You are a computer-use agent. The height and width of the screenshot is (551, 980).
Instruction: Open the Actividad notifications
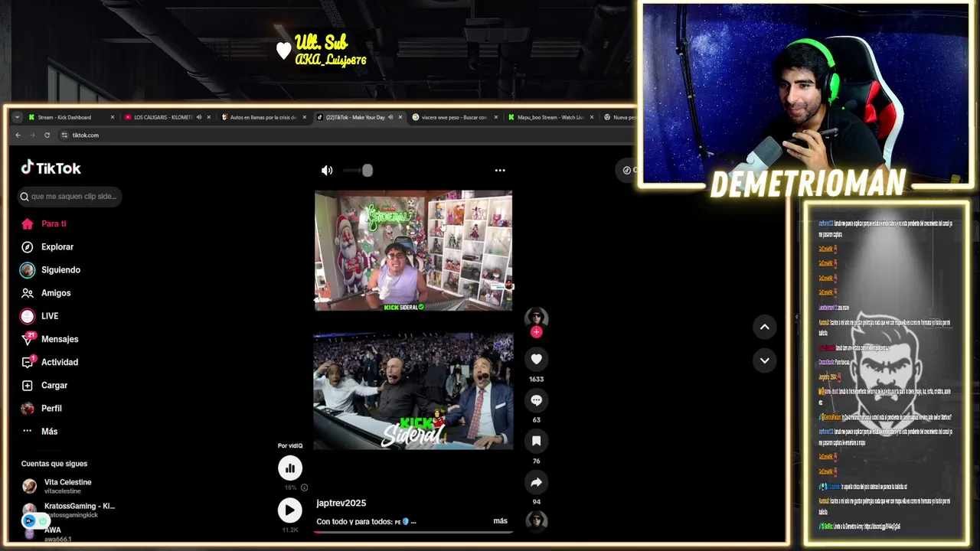[x=60, y=362]
